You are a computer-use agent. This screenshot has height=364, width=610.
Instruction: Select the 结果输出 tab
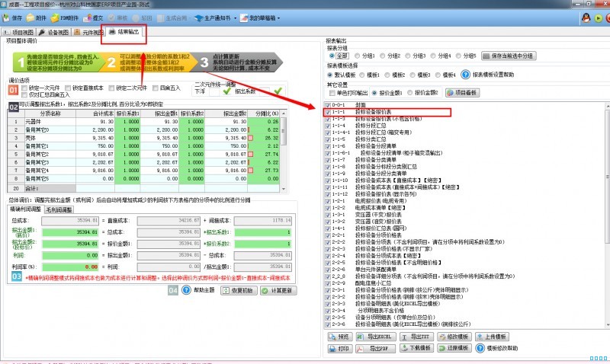(x=124, y=31)
